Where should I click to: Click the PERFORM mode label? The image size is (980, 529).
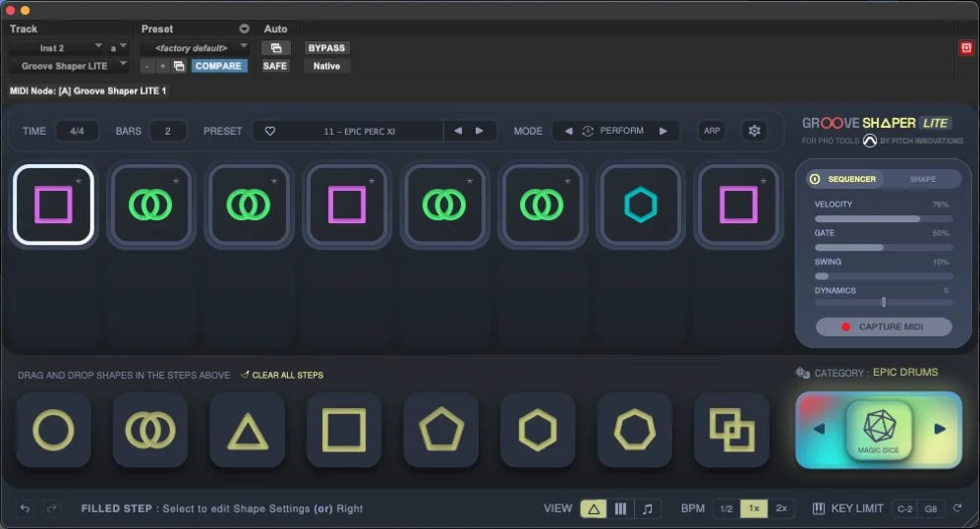coord(622,131)
